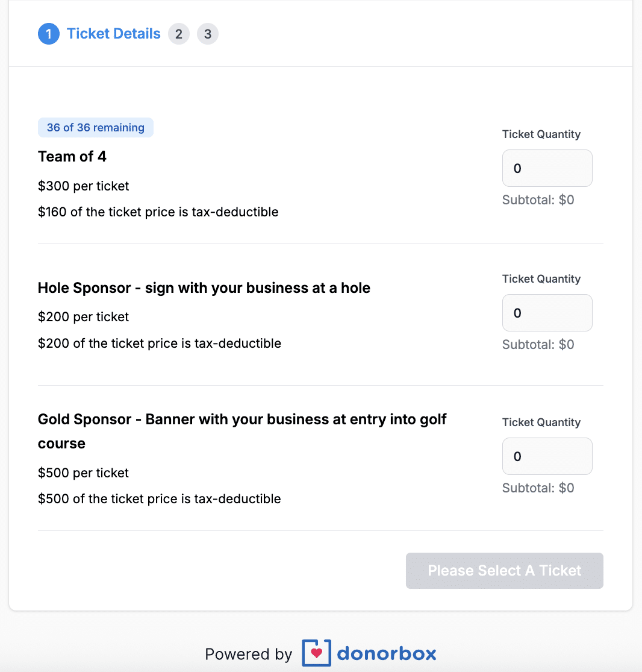
Task: Click the Team of 4 subtotal text
Action: tap(538, 200)
